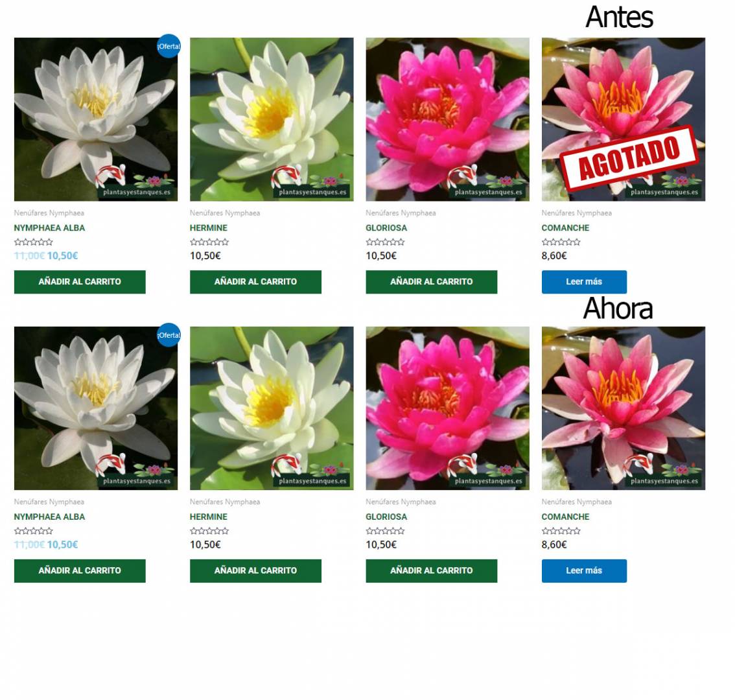The image size is (735, 700).
Task: Open the top-row GLORIOSA product title
Action: 386,228
